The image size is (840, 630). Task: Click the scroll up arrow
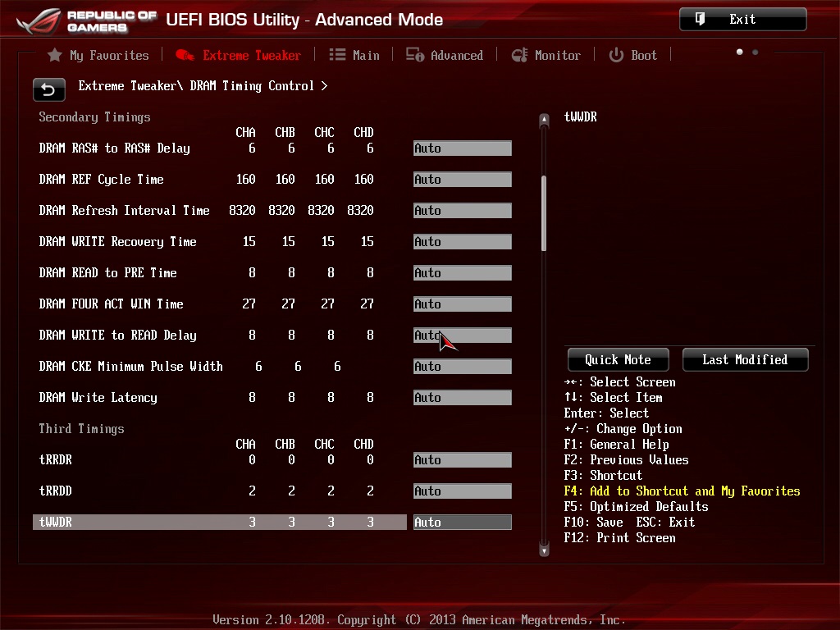click(545, 120)
